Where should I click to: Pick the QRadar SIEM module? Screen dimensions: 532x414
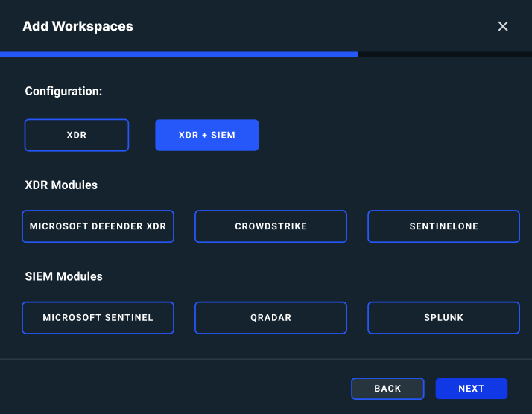click(x=270, y=317)
